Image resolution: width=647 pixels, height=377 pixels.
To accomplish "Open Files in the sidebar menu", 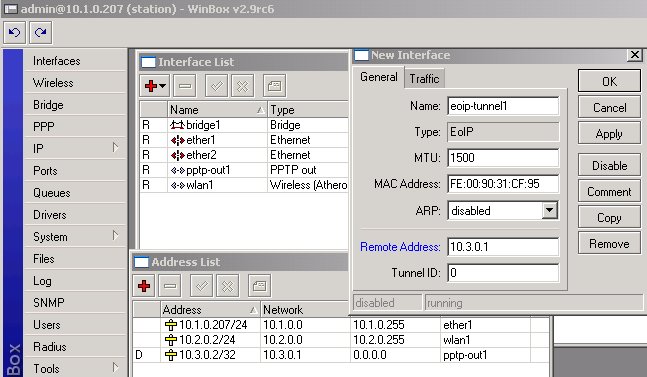I will [x=75, y=259].
